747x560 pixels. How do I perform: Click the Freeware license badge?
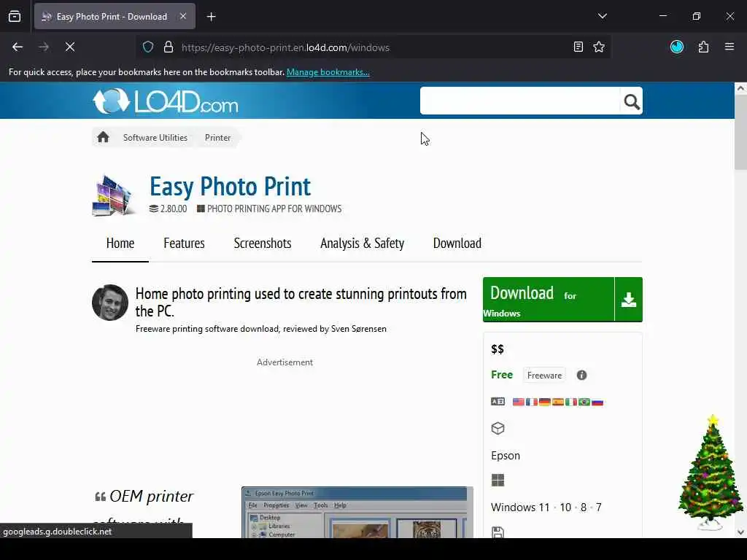click(x=544, y=376)
